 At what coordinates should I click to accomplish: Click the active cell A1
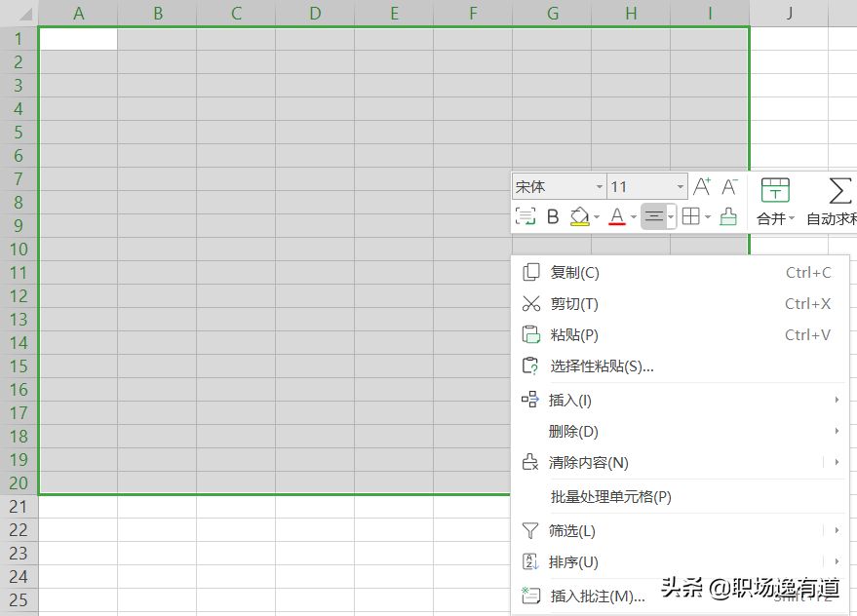78,39
